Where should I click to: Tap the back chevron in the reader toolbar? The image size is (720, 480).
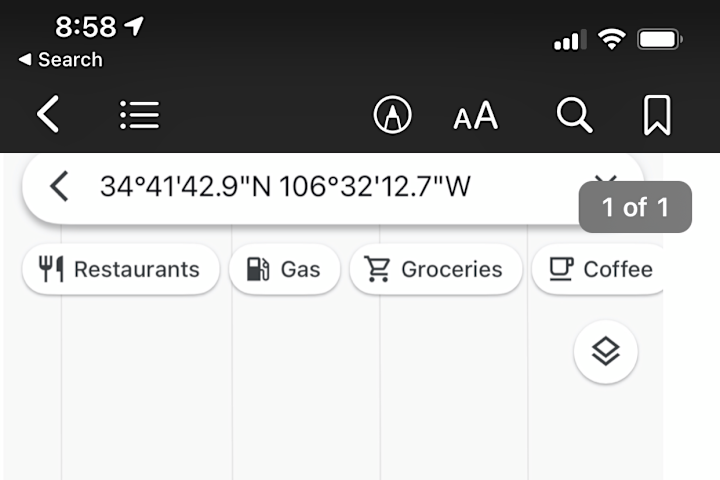[48, 114]
